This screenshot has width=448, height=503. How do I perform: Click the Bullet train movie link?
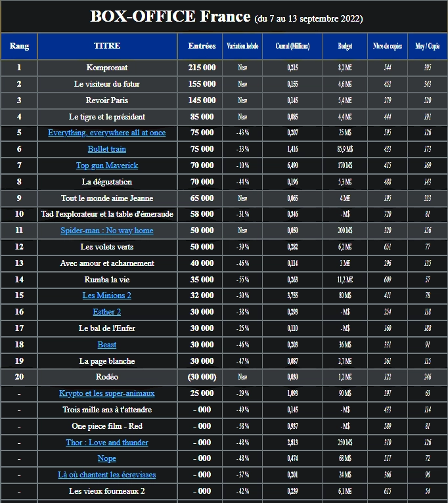tap(107, 149)
